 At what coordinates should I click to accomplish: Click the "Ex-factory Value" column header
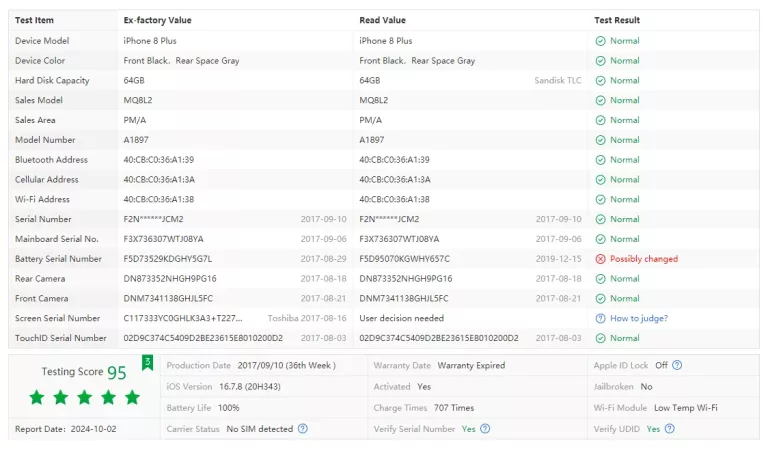tap(157, 20)
